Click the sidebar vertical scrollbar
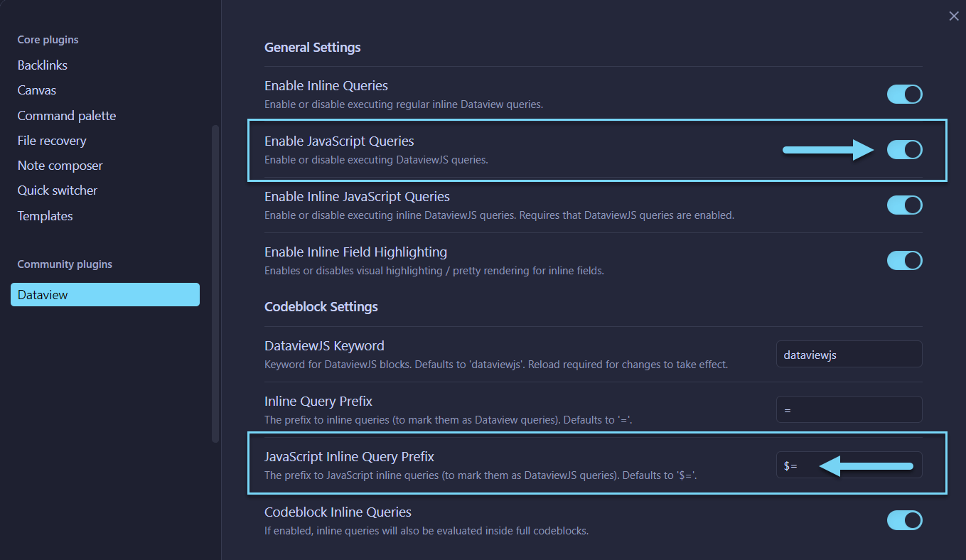This screenshot has height=560, width=966. point(215,284)
